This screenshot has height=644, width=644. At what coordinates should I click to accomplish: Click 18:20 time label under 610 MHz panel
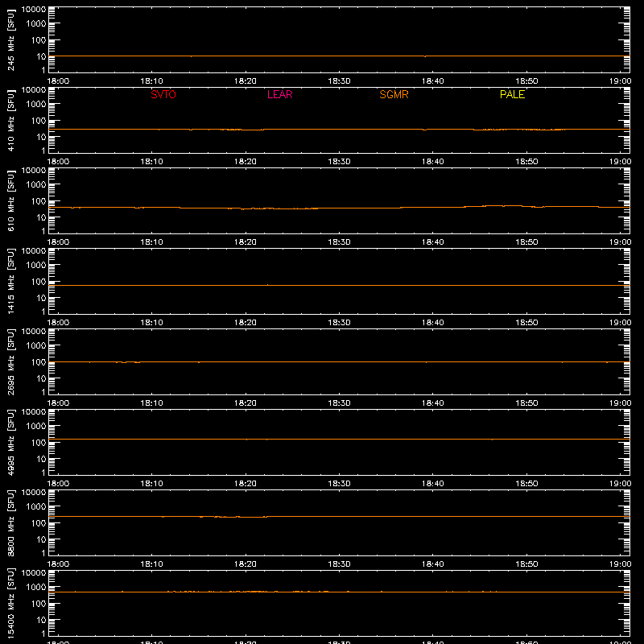click(246, 242)
